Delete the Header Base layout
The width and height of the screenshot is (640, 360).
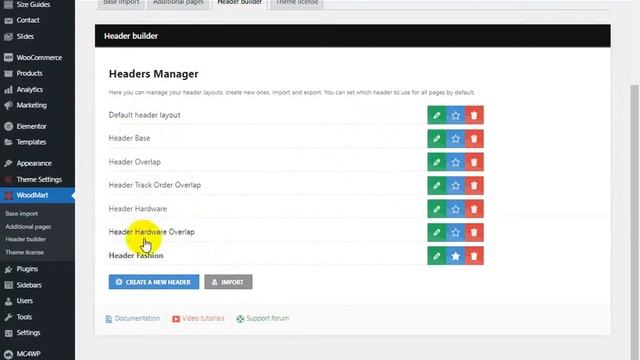[474, 139]
